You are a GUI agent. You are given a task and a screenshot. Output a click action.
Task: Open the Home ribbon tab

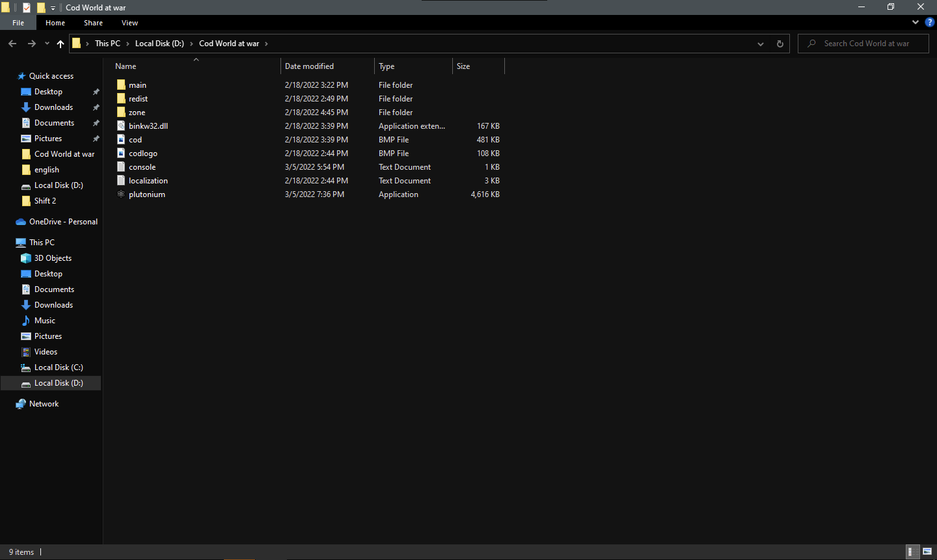click(55, 23)
